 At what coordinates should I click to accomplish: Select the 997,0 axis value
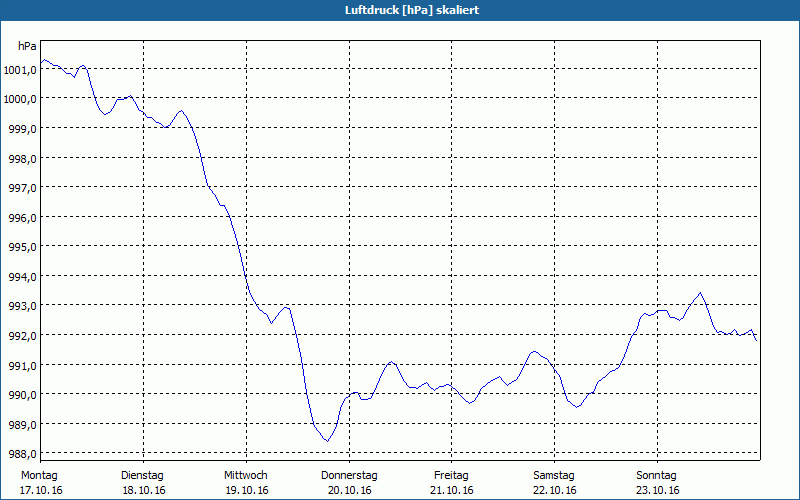[22, 188]
